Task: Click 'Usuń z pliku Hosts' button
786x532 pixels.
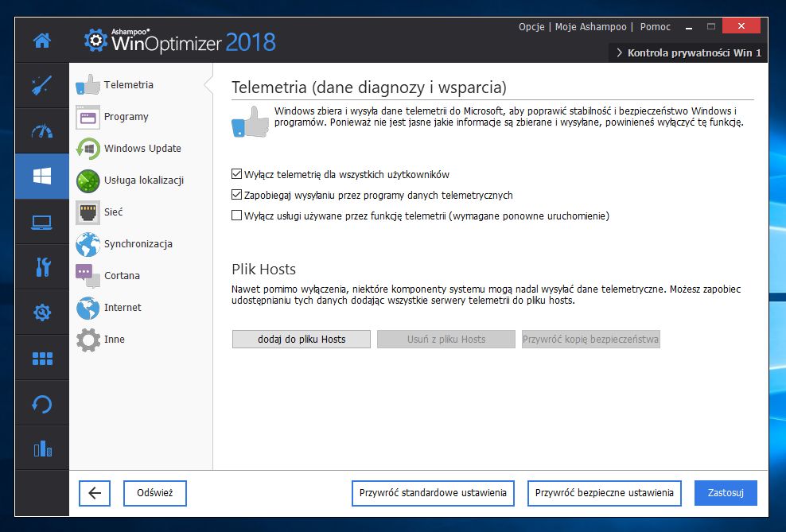Action: coord(446,339)
